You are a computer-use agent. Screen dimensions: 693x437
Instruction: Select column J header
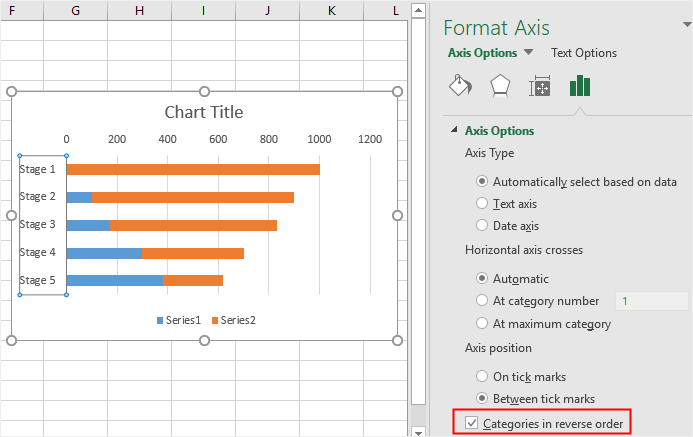coord(267,10)
